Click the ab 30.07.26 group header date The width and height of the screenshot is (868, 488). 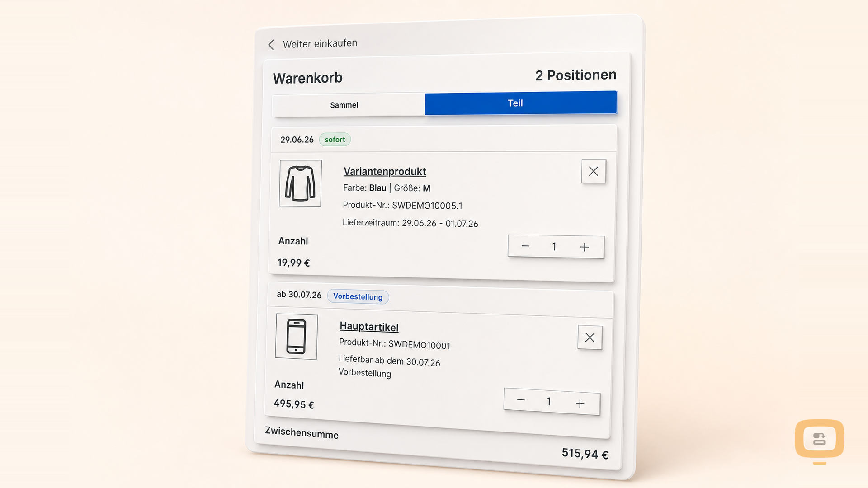click(299, 295)
